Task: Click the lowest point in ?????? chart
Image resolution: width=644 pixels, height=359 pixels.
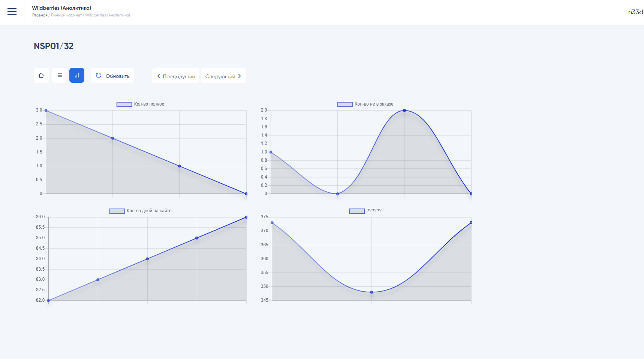Action: [x=372, y=292]
